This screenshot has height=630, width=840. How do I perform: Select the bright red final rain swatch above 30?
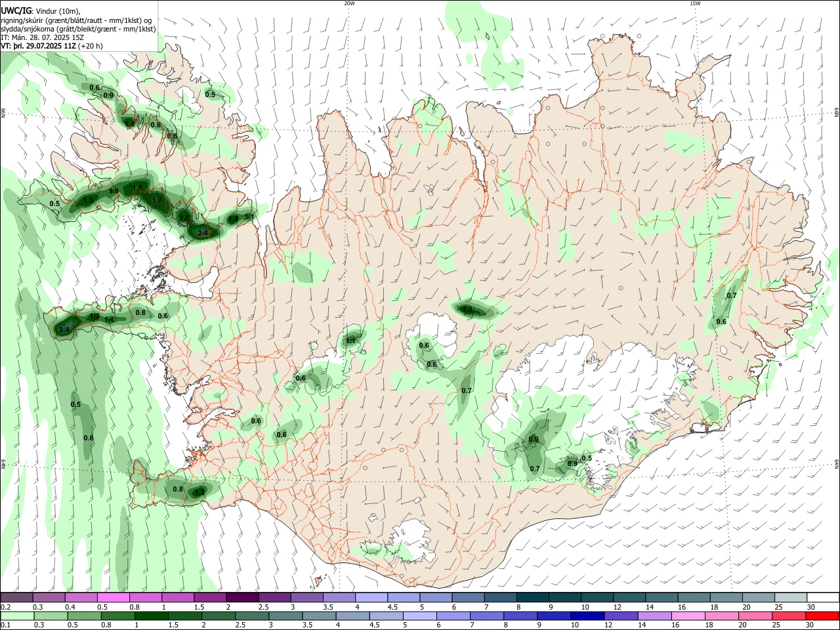(822, 616)
